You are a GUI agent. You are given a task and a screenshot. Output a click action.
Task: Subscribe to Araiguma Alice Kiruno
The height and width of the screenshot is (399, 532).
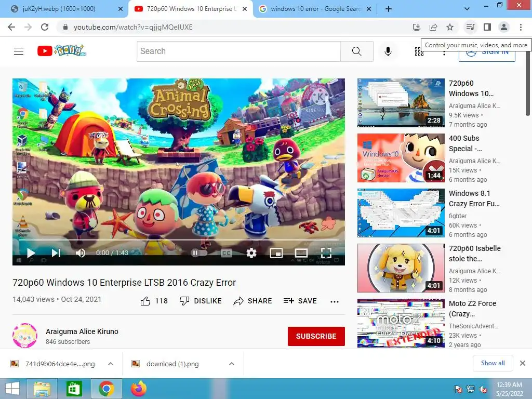coord(316,336)
